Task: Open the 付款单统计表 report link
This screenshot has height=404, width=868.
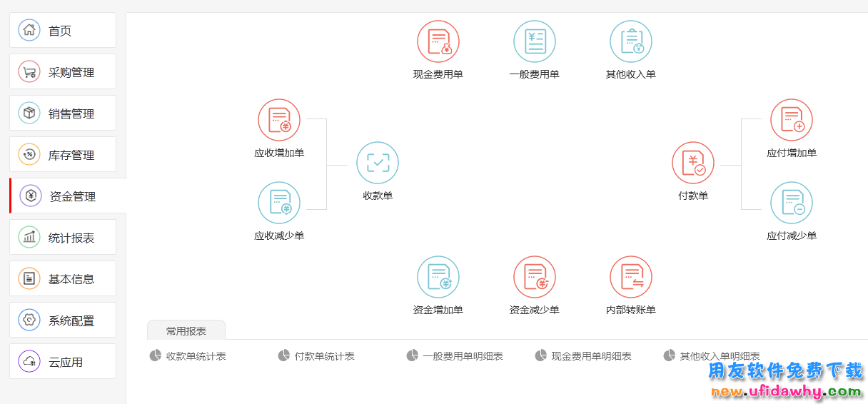Action: [323, 356]
